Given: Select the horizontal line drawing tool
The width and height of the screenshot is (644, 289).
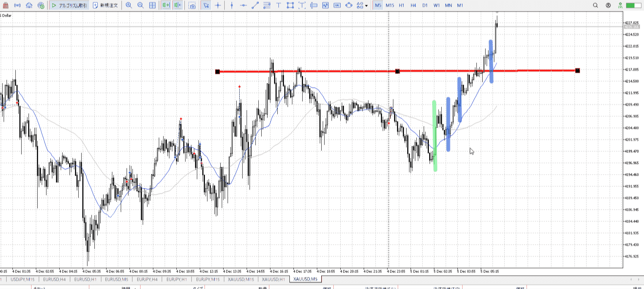Looking at the screenshot, I should tap(243, 5).
